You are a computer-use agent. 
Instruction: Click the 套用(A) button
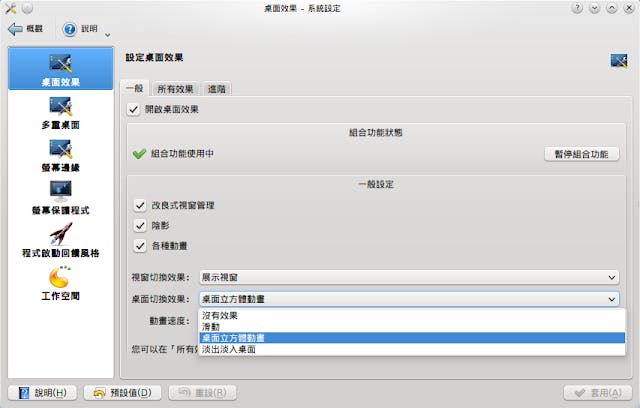click(598, 393)
